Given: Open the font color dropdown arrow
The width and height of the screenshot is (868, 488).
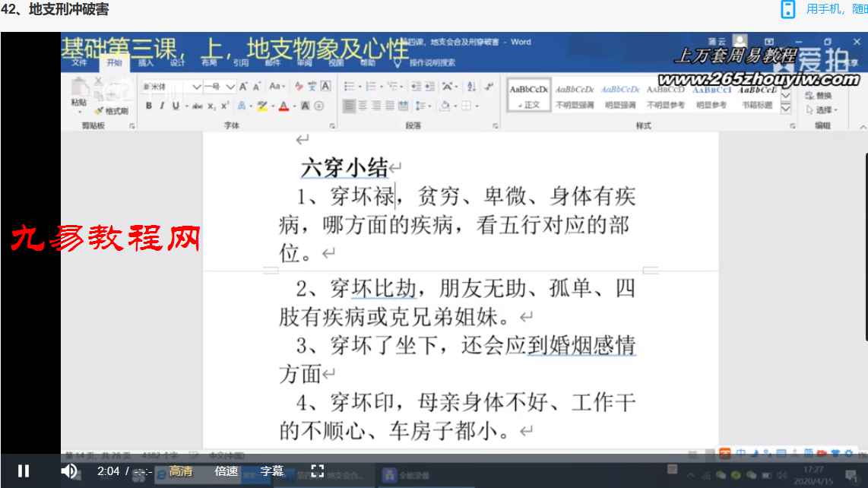Looking at the screenshot, I should 294,106.
